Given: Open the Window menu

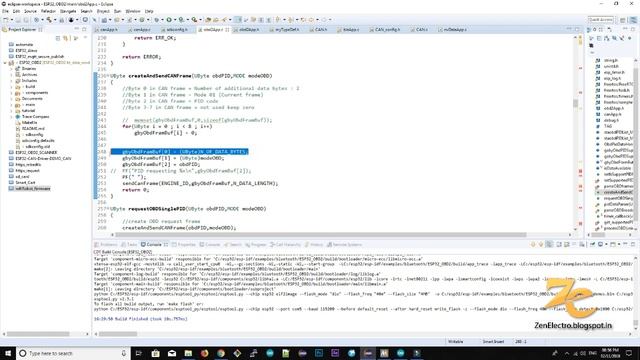Looking at the screenshot, I should click(133, 11).
